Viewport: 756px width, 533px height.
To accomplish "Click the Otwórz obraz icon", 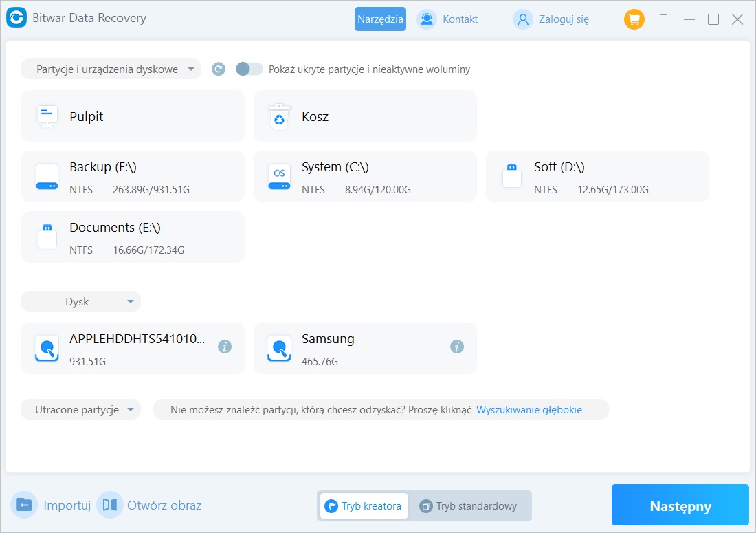I will (x=110, y=505).
